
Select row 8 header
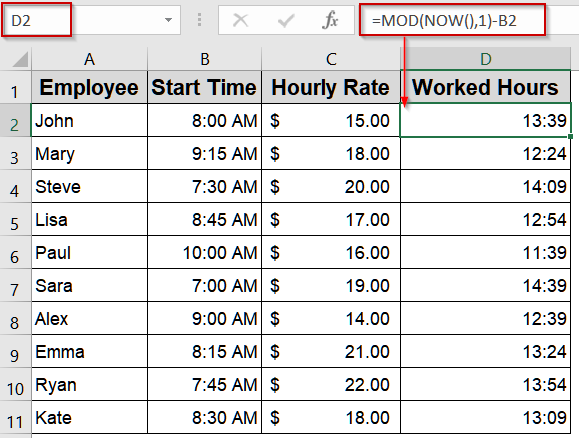(x=15, y=318)
